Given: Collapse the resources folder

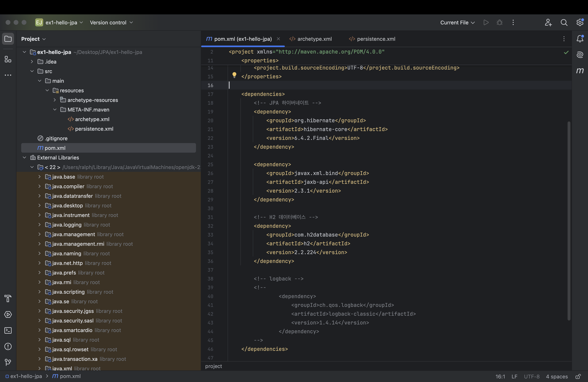Looking at the screenshot, I should [47, 90].
